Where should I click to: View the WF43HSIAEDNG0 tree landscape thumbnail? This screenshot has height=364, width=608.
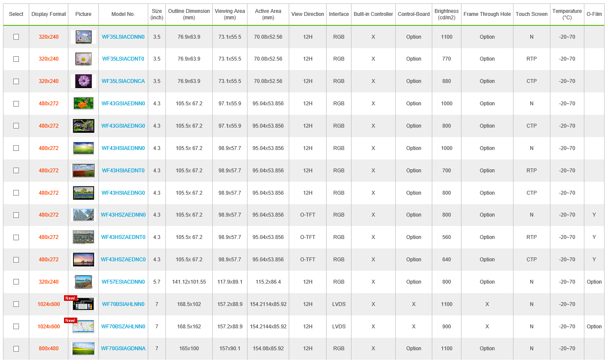coord(83,193)
